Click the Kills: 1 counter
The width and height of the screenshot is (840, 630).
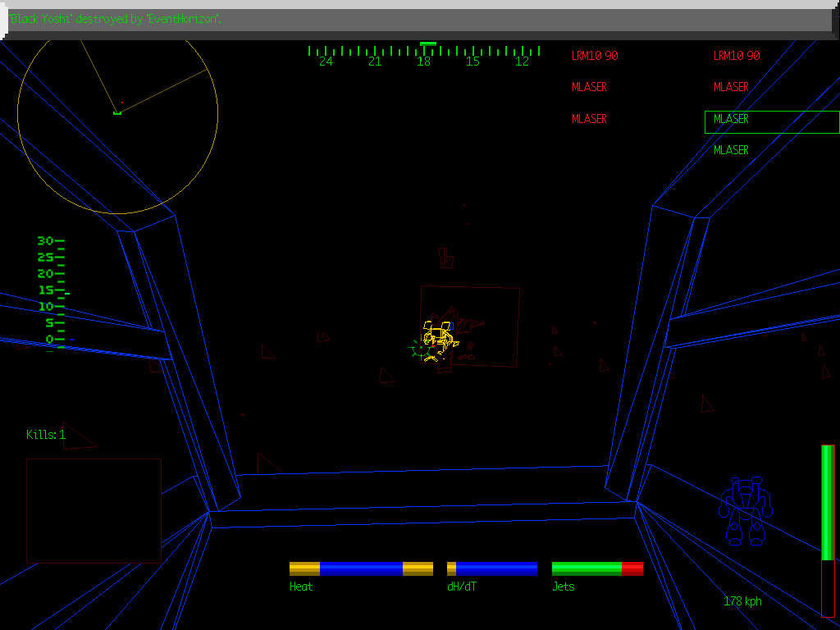coord(45,435)
